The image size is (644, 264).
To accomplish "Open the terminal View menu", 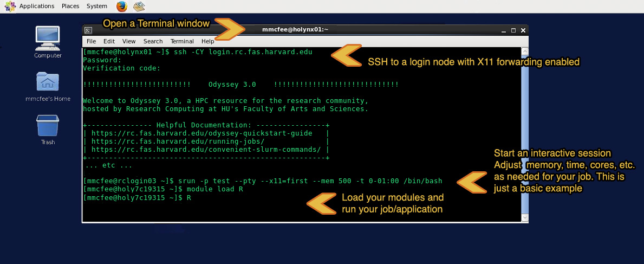I will coord(129,41).
